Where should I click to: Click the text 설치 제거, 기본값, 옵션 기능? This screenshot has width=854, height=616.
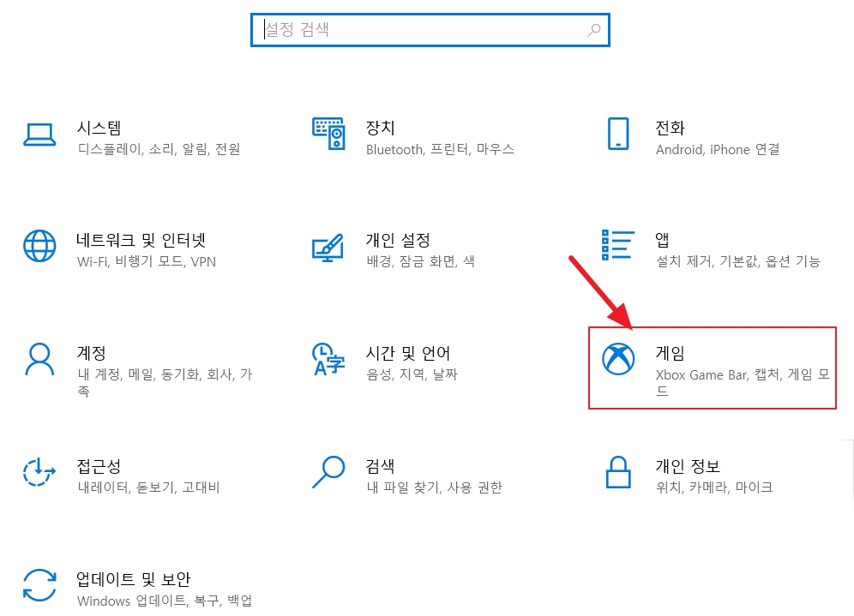738,262
